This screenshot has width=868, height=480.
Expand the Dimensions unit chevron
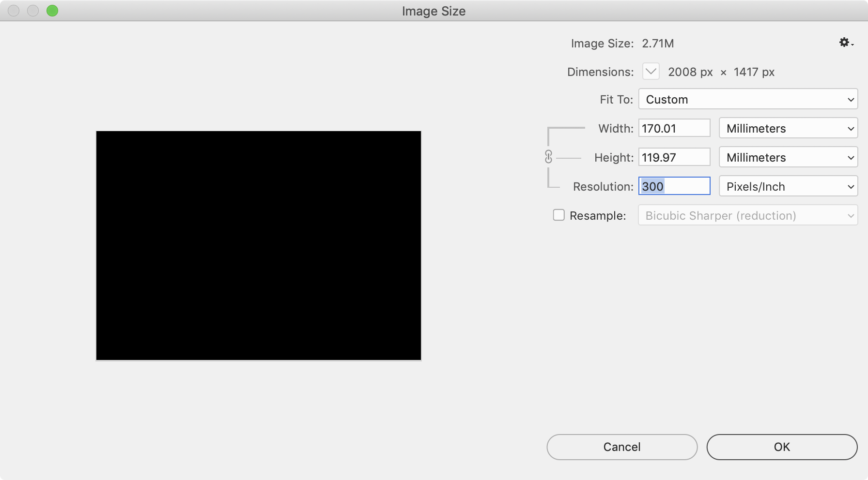(x=651, y=72)
